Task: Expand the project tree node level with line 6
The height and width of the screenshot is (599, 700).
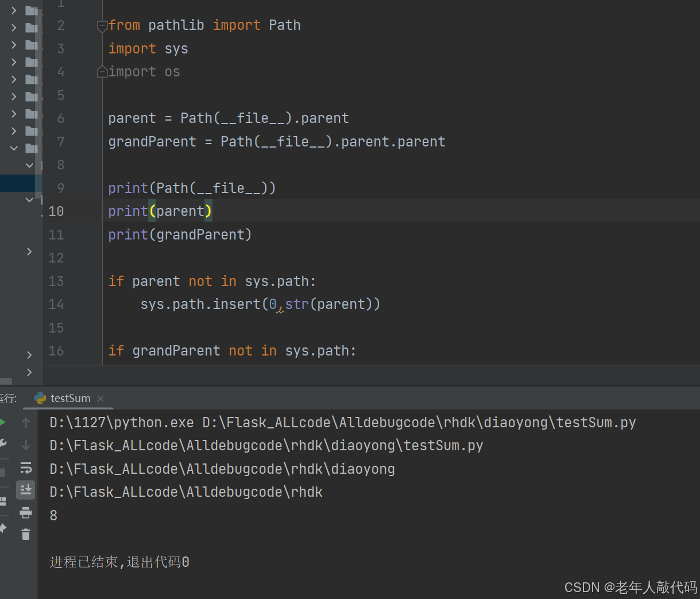Action: click(14, 113)
